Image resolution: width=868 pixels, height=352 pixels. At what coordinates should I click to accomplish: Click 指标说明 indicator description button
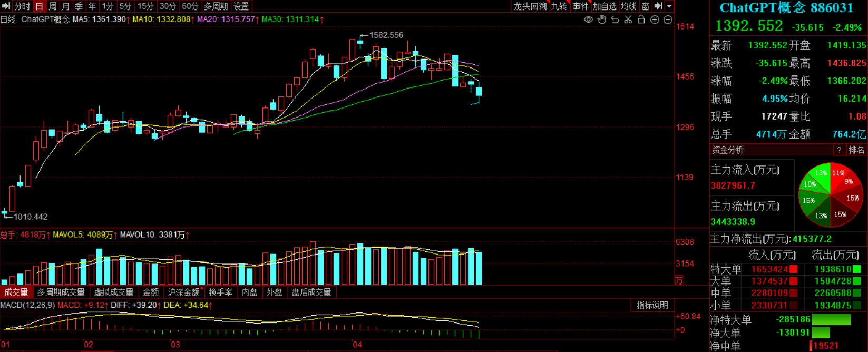click(652, 305)
